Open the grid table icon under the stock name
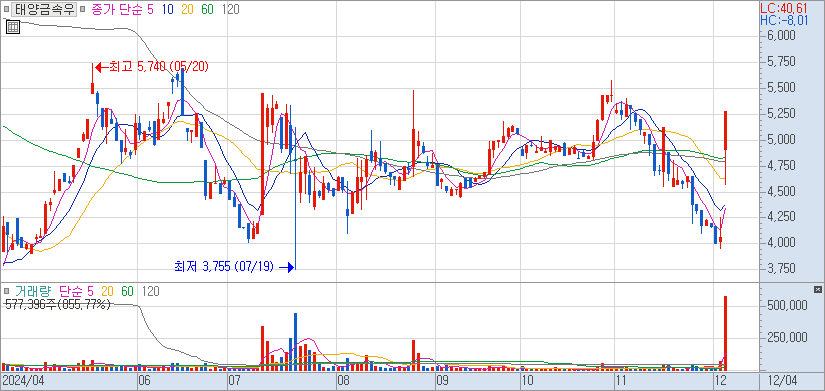Image resolution: width=825 pixels, height=391 pixels. 13,27
